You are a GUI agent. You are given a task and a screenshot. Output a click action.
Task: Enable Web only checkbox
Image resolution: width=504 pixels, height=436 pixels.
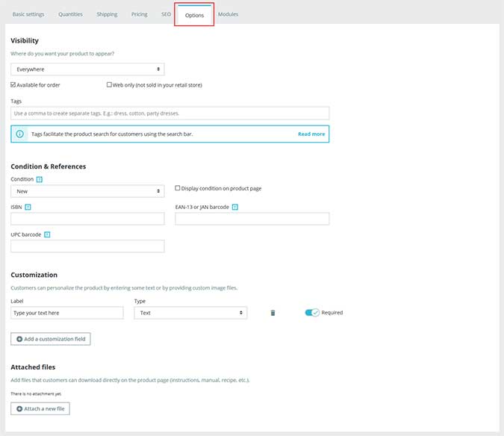[x=110, y=85]
